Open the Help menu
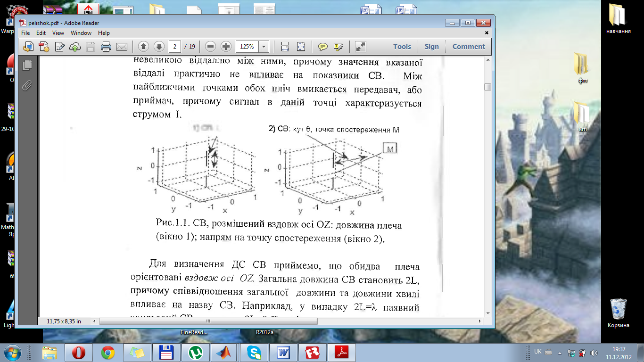Image resolution: width=644 pixels, height=362 pixels. pos(104,33)
